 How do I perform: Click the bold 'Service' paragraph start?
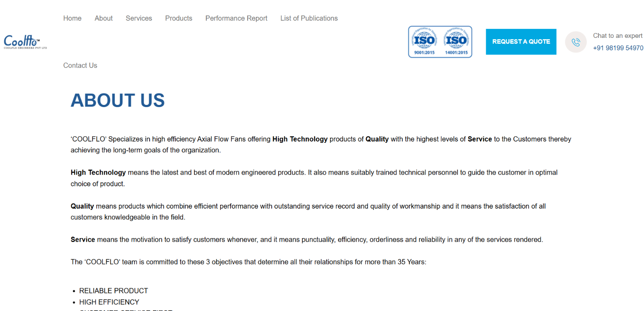[83, 240]
